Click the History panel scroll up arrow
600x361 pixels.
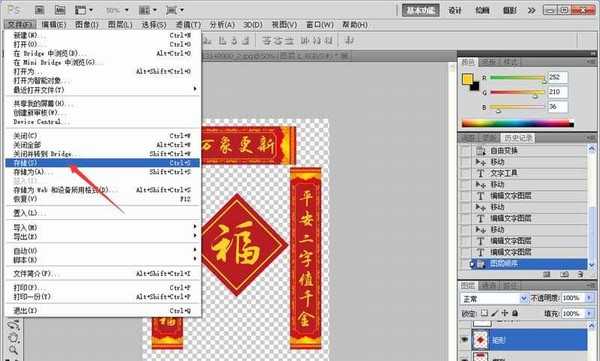(x=592, y=148)
